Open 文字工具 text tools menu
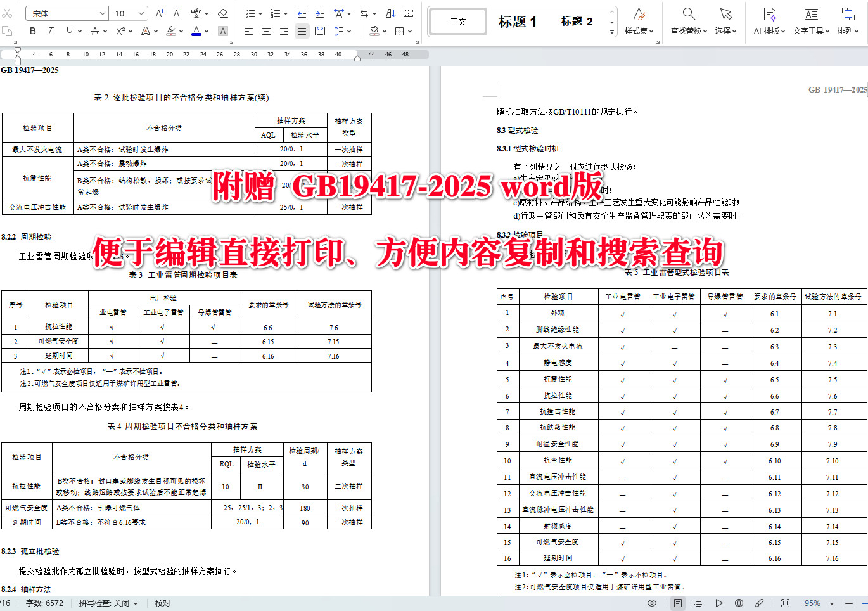The height and width of the screenshot is (611, 868). point(811,21)
